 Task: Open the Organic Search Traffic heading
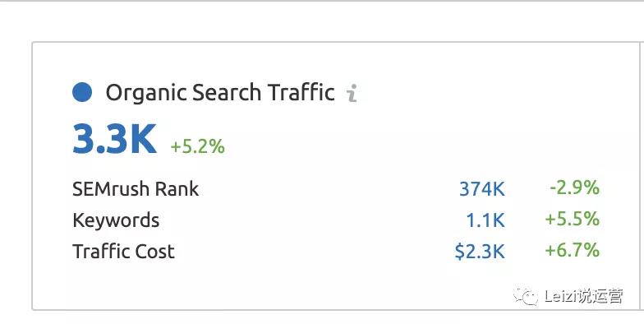[x=220, y=92]
